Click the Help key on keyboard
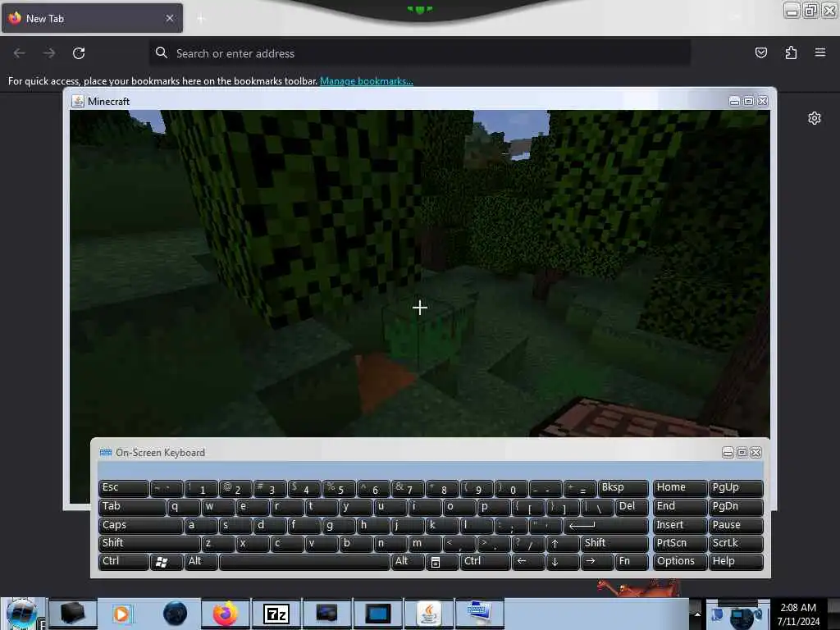Viewport: 840px width, 630px height. click(x=736, y=561)
